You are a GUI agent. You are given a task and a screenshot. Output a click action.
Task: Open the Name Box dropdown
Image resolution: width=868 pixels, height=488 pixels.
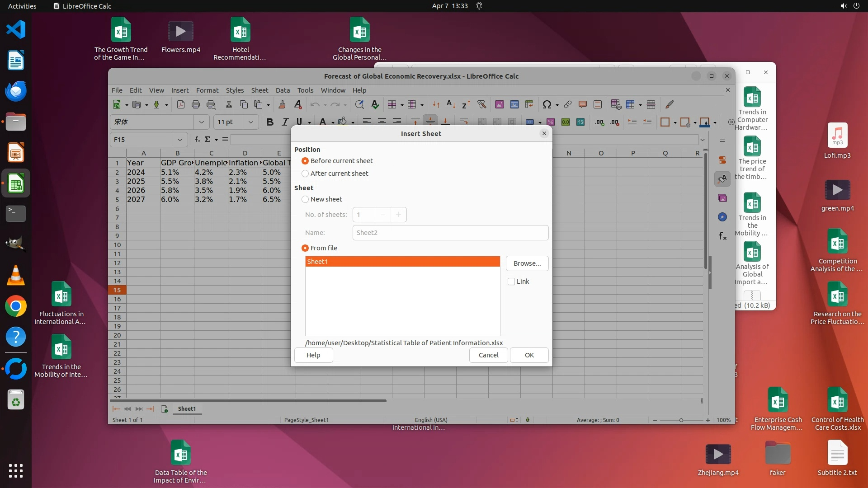[x=180, y=140]
